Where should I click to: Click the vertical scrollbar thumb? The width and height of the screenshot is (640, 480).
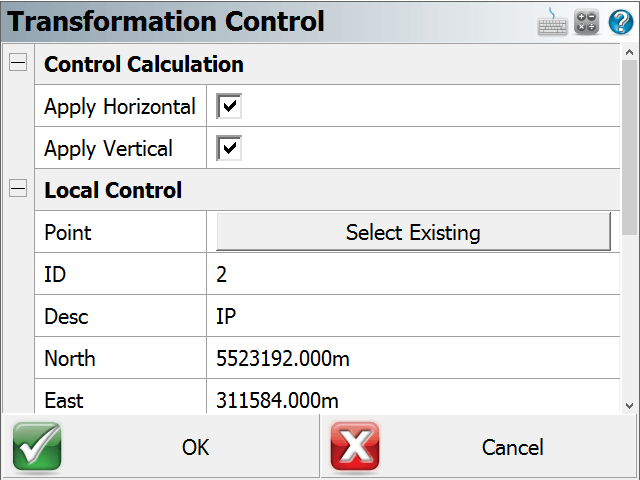pos(629,147)
